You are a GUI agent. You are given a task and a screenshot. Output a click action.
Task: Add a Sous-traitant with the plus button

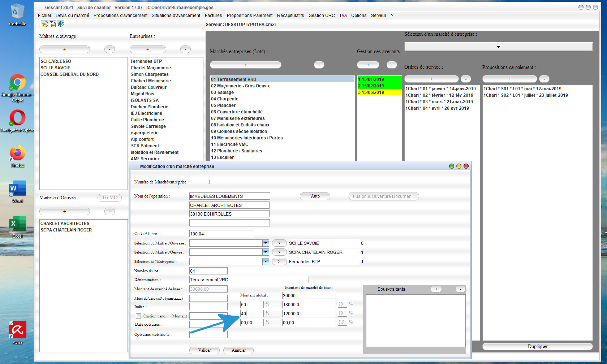click(436, 289)
